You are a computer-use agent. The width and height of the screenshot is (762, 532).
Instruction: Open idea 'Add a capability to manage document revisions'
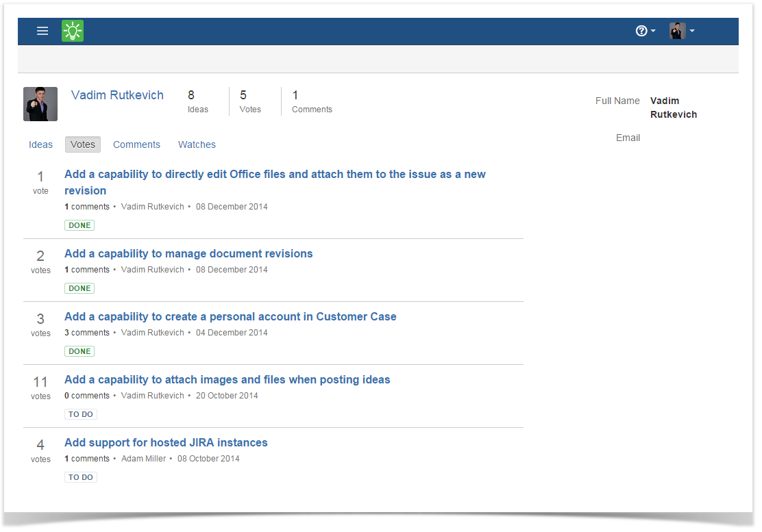[x=188, y=253]
